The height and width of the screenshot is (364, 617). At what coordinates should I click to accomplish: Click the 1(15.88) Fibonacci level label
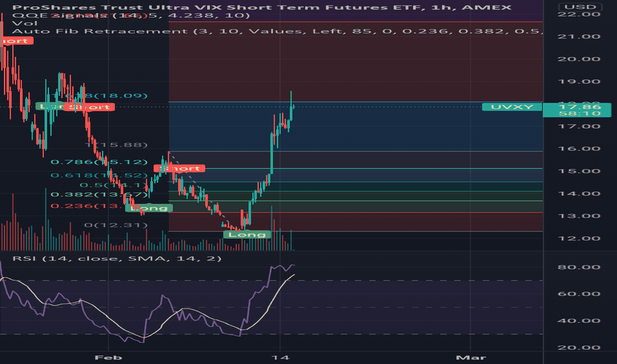(116, 145)
